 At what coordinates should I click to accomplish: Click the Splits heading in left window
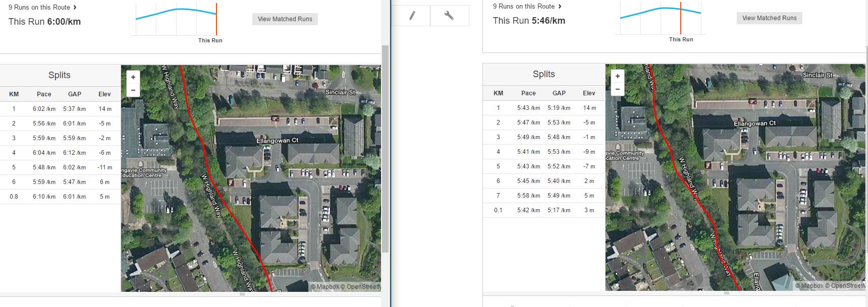click(x=60, y=75)
